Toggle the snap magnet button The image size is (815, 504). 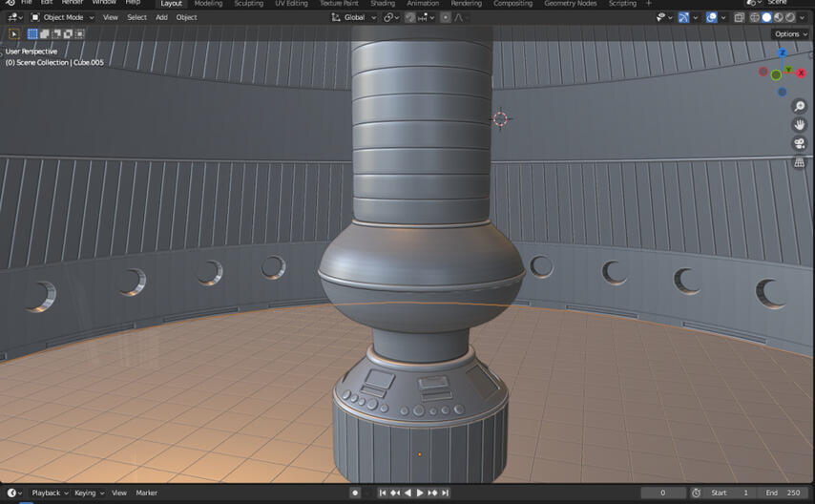click(x=410, y=18)
